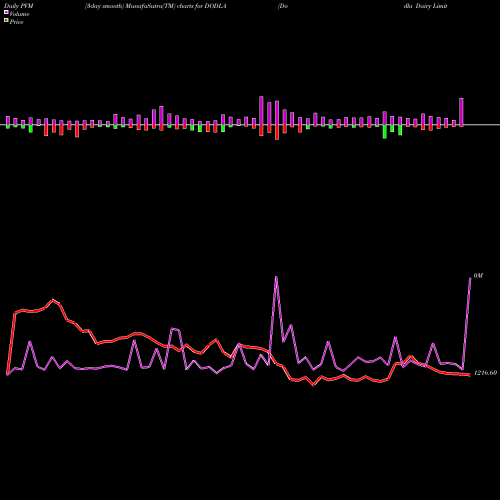Click the Price legend color swatch
The width and height of the screenshot is (500, 500).
[x=6, y=21]
